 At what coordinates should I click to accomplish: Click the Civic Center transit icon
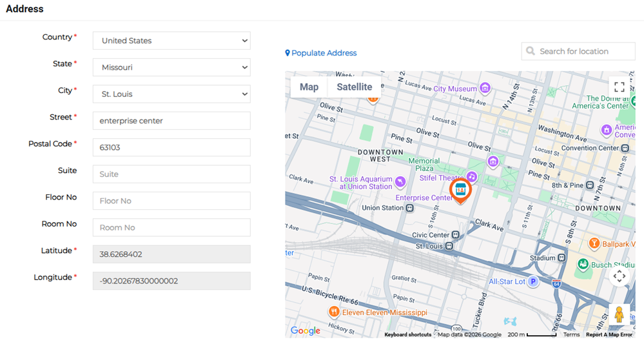click(x=455, y=235)
